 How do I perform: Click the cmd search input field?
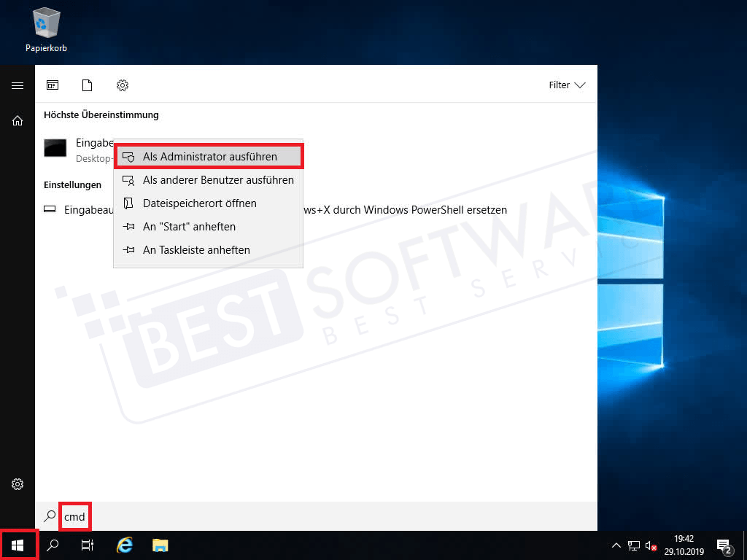[x=75, y=516]
